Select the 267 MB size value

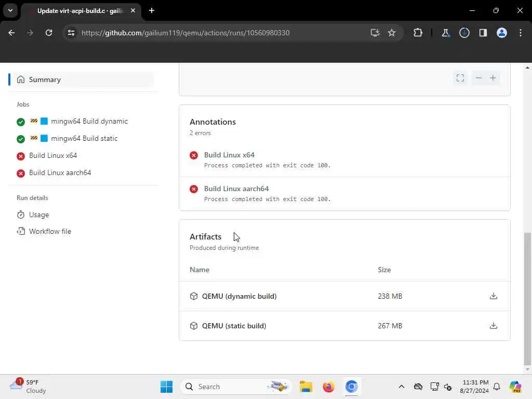(390, 326)
